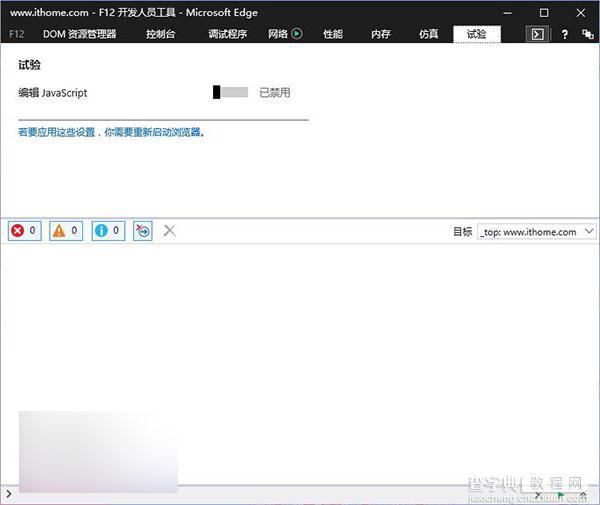Toggle the console panel icon in toolbar
The image size is (600, 505).
(x=538, y=34)
